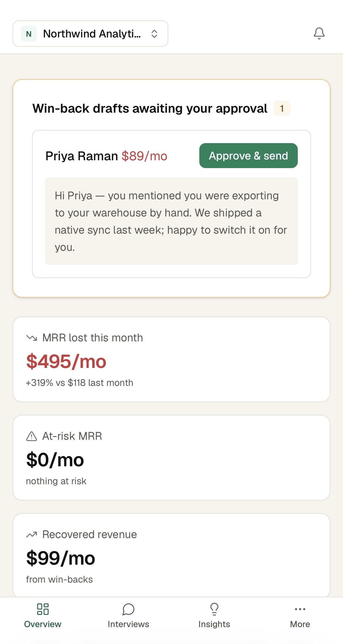Click the Recovered revenue upward trend icon
The height and width of the screenshot is (644, 343).
pos(32,534)
